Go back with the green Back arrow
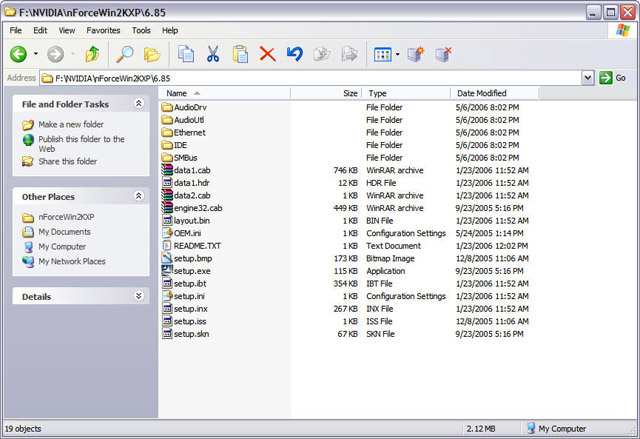This screenshot has height=439, width=640. click(18, 54)
